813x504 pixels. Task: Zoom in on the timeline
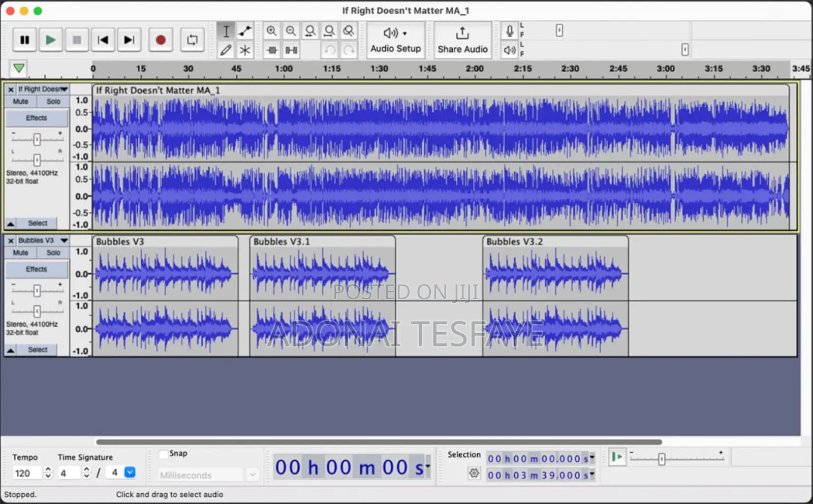[272, 31]
